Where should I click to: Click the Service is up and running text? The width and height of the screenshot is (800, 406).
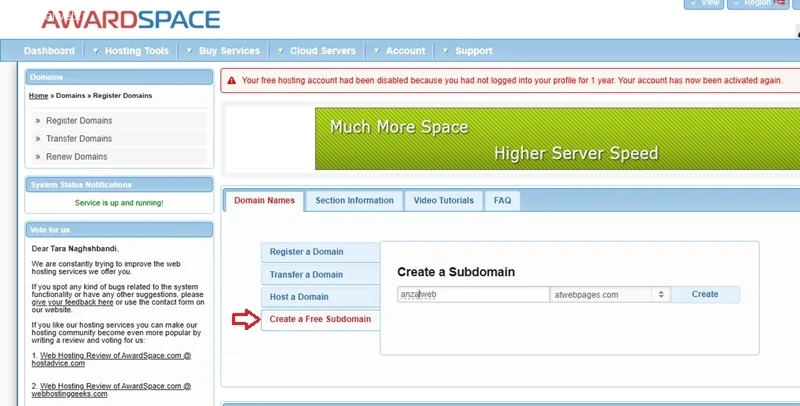click(119, 203)
